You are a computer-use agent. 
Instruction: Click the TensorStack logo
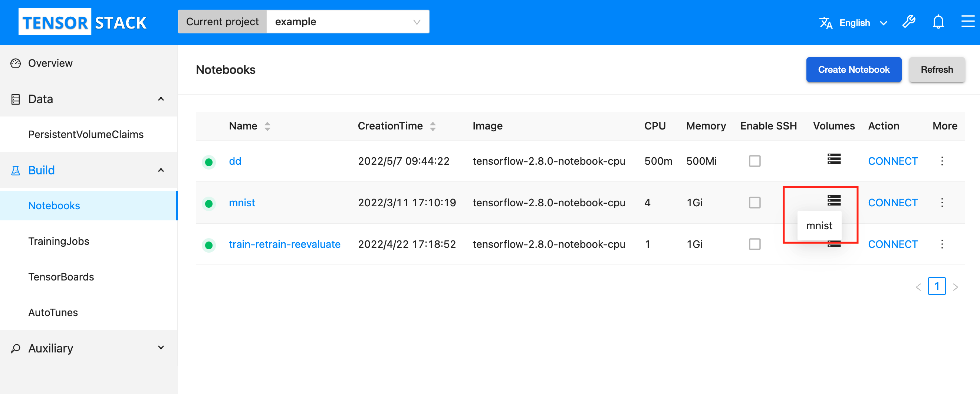83,22
